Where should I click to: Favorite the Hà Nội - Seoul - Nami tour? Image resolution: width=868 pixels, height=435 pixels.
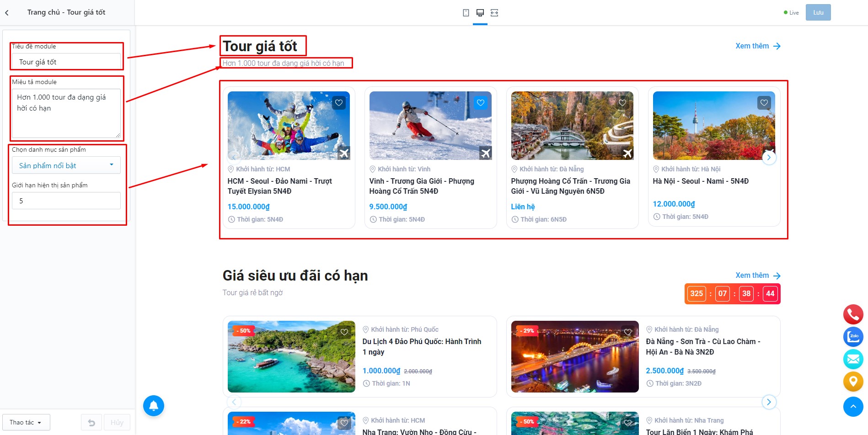764,103
